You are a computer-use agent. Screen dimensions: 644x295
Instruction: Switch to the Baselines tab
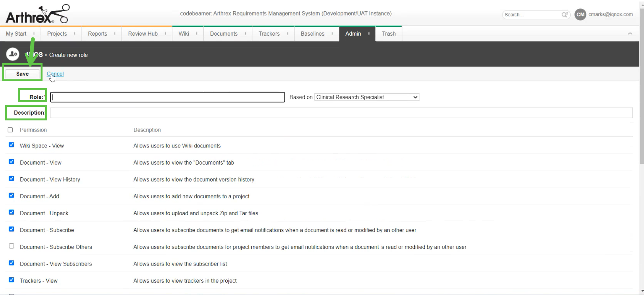(312, 34)
